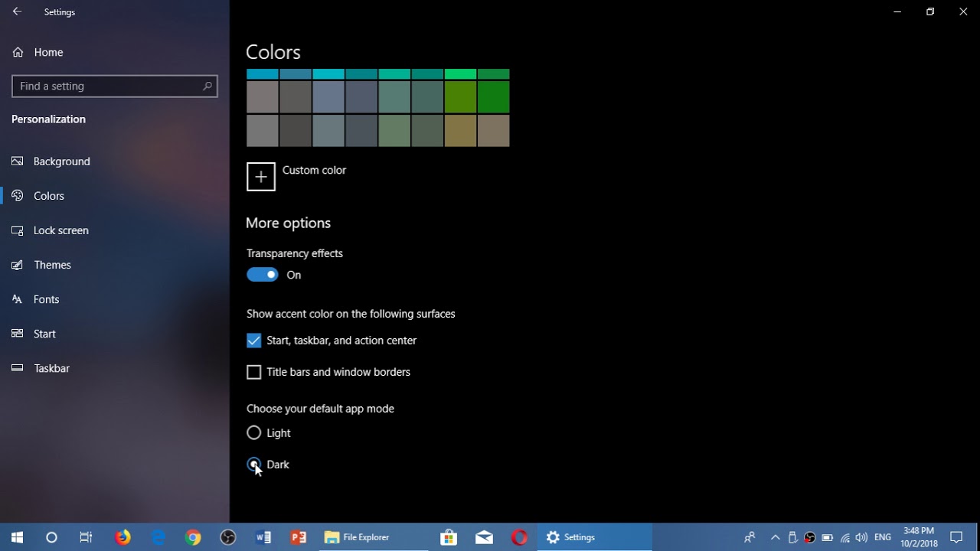Open Task View on taskbar

pos(86,537)
